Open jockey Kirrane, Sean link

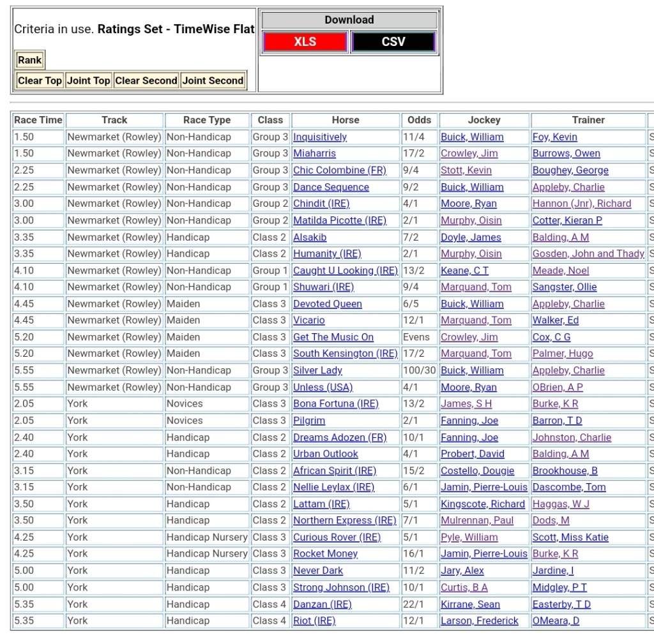[470, 604]
